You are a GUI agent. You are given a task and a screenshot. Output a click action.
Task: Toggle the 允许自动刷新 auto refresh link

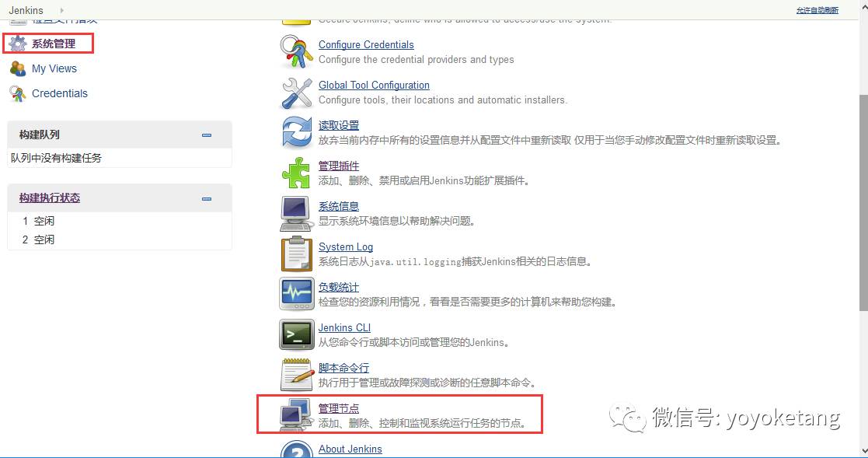coord(817,10)
